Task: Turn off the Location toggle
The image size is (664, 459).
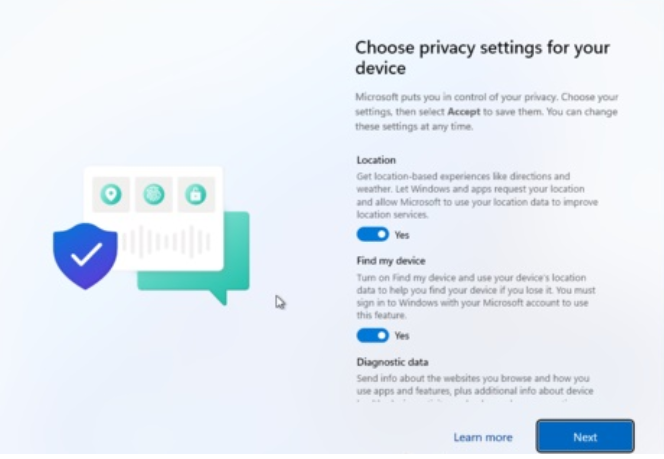Action: point(372,234)
